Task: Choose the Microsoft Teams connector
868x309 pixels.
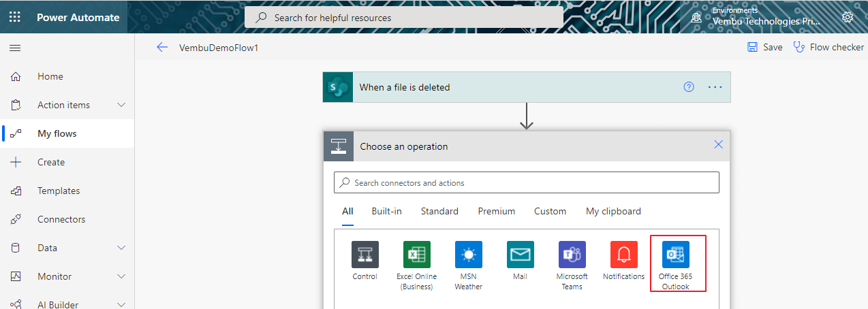Action: pyautogui.click(x=572, y=255)
